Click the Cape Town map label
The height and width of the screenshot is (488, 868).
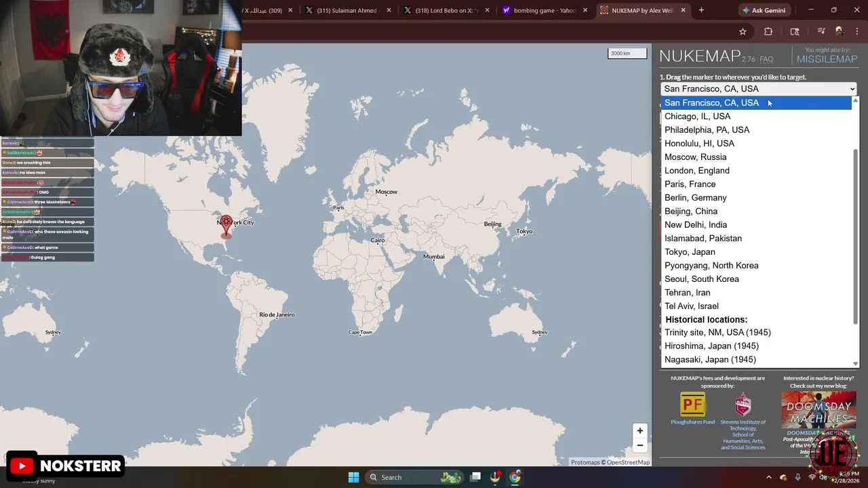tap(360, 332)
